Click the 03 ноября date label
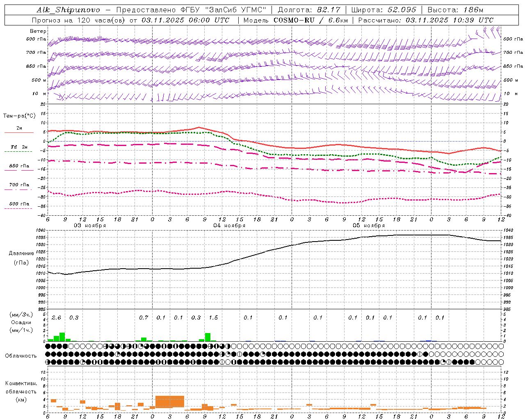This screenshot has height=420, width=525. coord(89,226)
